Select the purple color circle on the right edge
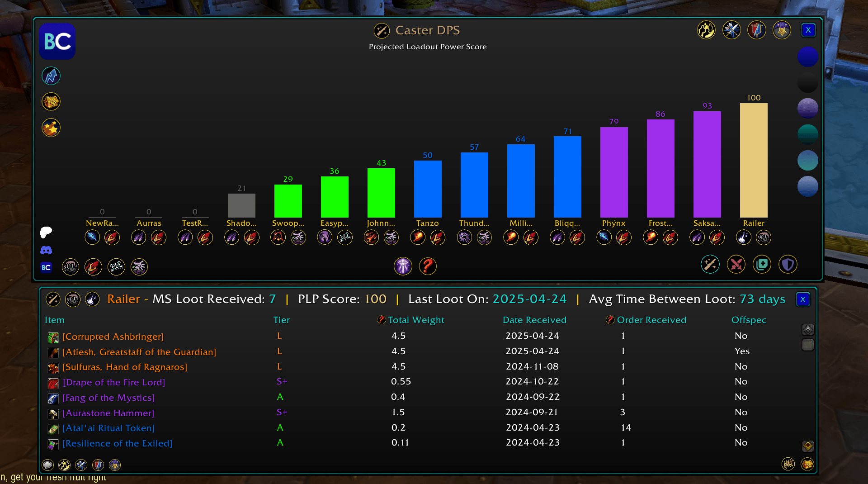Screen dimensions: 868x484 808,108
